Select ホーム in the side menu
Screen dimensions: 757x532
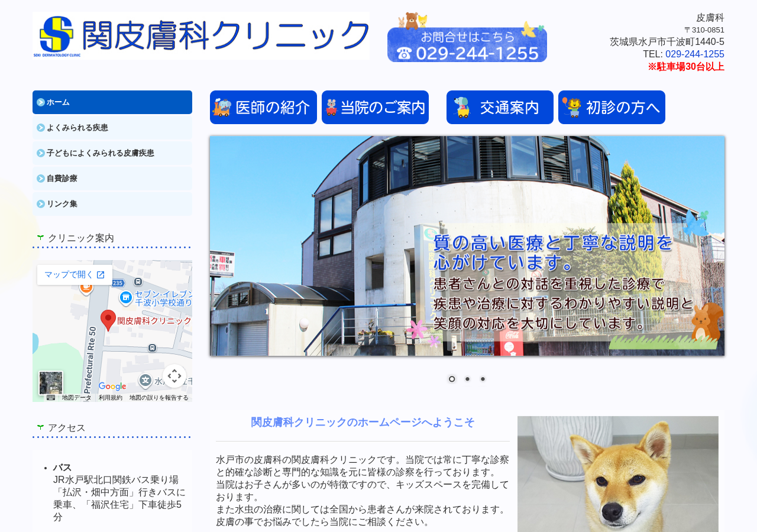click(112, 102)
